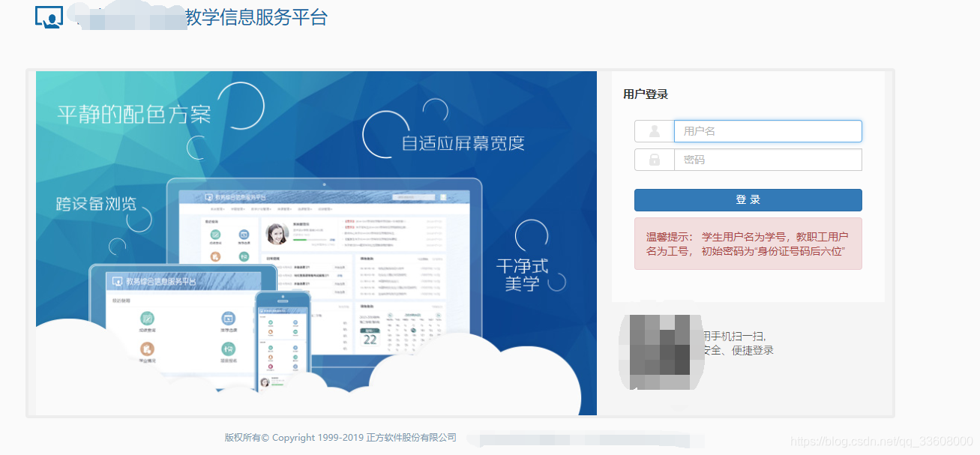Click the user silhouette icon beside the username field

coord(654,130)
